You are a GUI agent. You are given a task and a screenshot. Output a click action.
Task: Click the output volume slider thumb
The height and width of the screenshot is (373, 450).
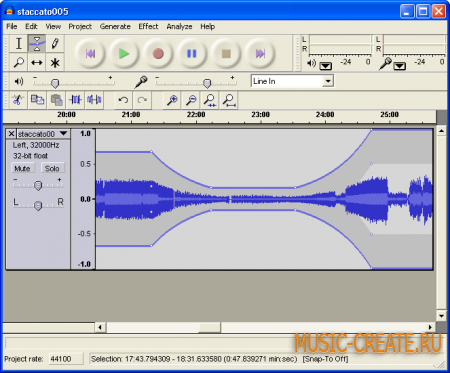[x=55, y=83]
